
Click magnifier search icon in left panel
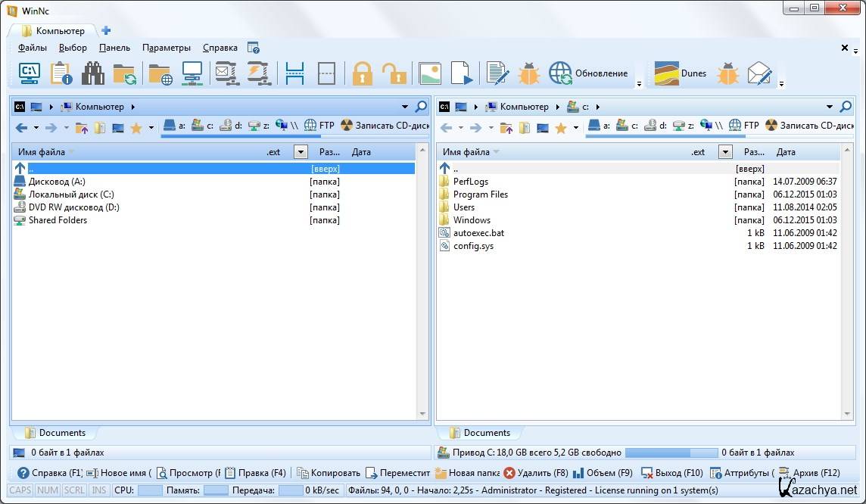coord(422,107)
